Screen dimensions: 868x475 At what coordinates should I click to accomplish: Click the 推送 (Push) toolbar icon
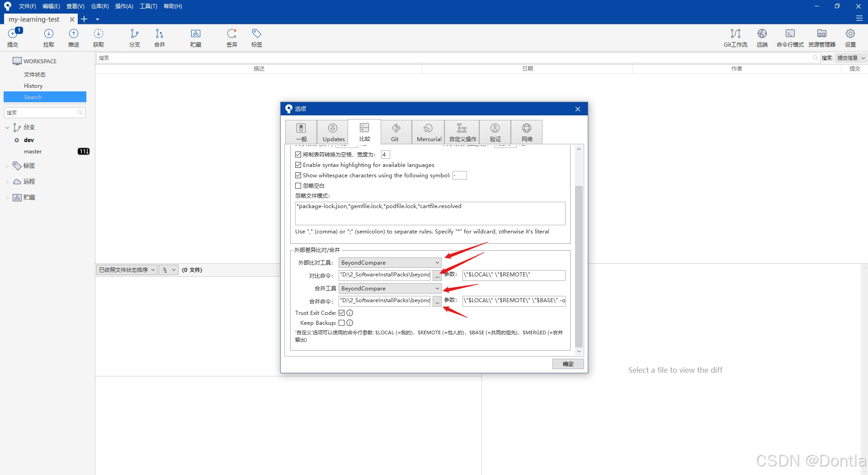pyautogui.click(x=74, y=38)
